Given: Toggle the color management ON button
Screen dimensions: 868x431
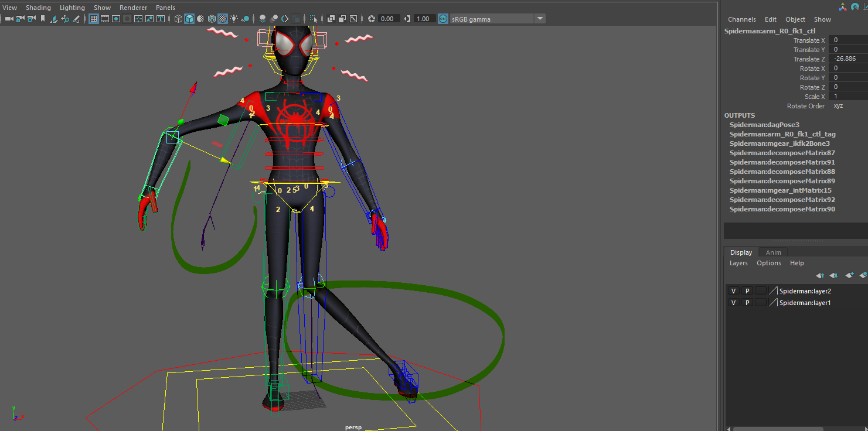Looking at the screenshot, I should (x=442, y=19).
